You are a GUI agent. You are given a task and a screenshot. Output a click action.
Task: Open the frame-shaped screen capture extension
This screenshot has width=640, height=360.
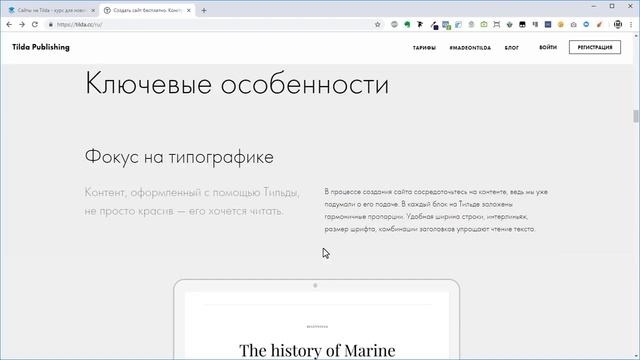(x=497, y=24)
